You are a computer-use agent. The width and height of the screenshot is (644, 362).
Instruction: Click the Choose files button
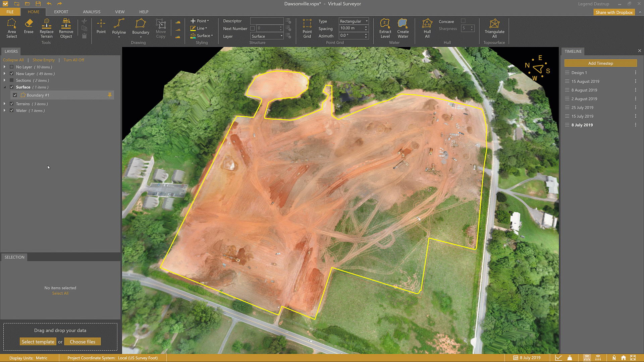[83, 342]
